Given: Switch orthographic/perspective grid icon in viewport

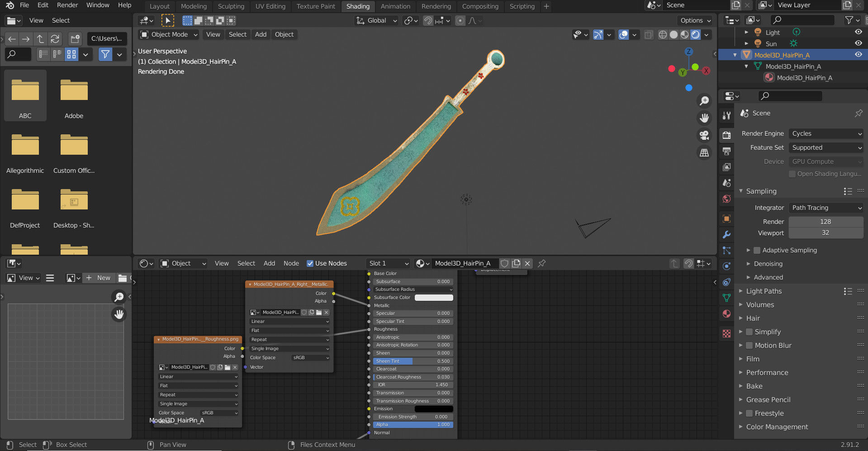Looking at the screenshot, I should click(704, 153).
